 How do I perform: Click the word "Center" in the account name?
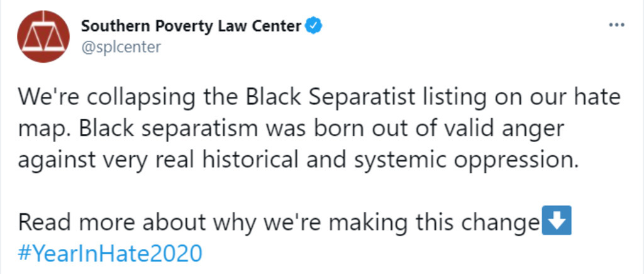click(x=279, y=26)
